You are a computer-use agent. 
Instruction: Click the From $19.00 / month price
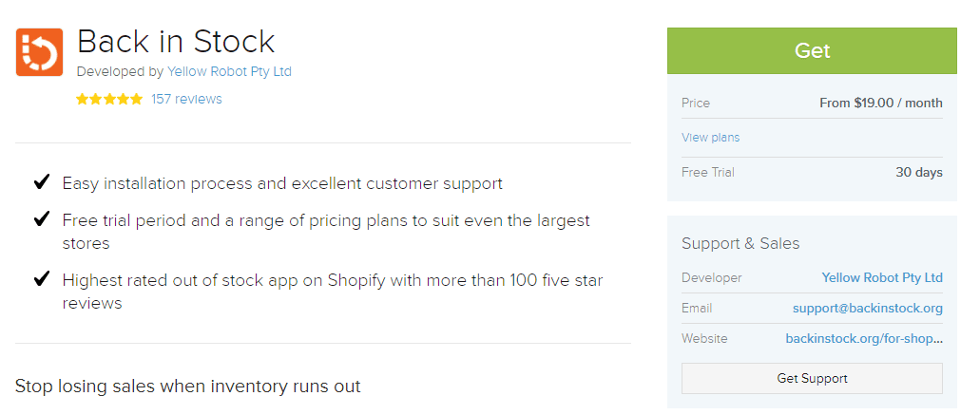pos(880,103)
